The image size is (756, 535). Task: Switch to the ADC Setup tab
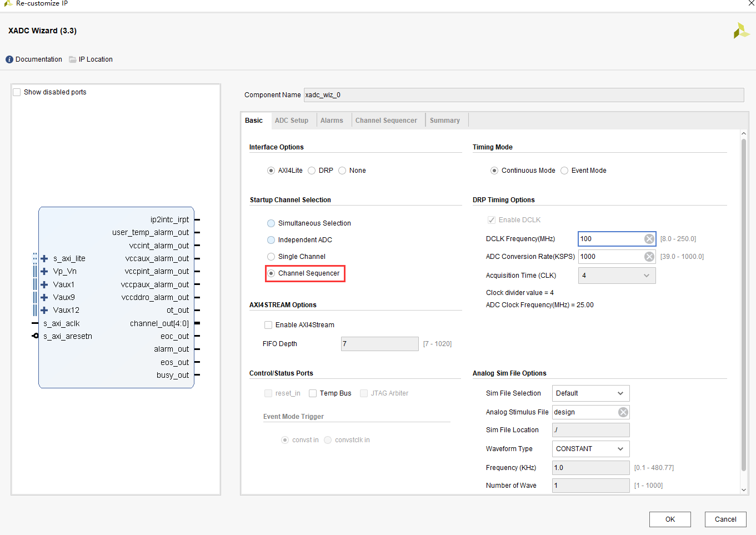pyautogui.click(x=292, y=121)
